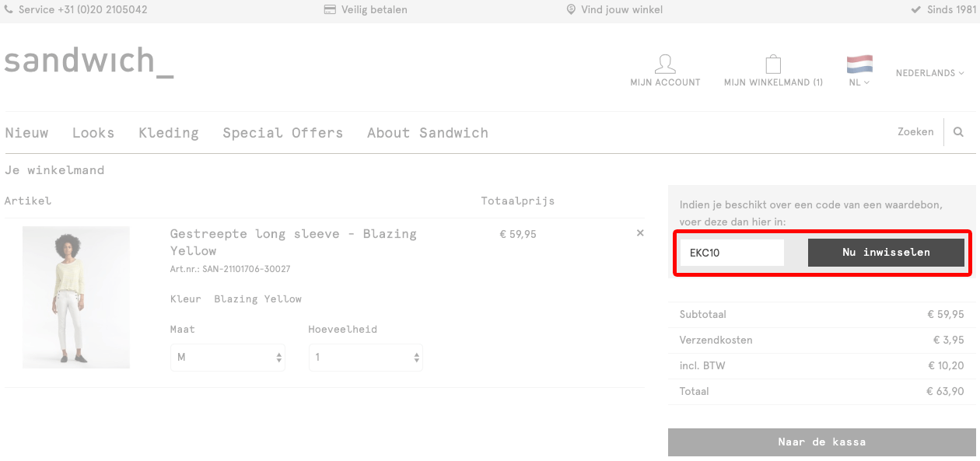Click the sandwich_ logo
980x461 pixels.
89,61
